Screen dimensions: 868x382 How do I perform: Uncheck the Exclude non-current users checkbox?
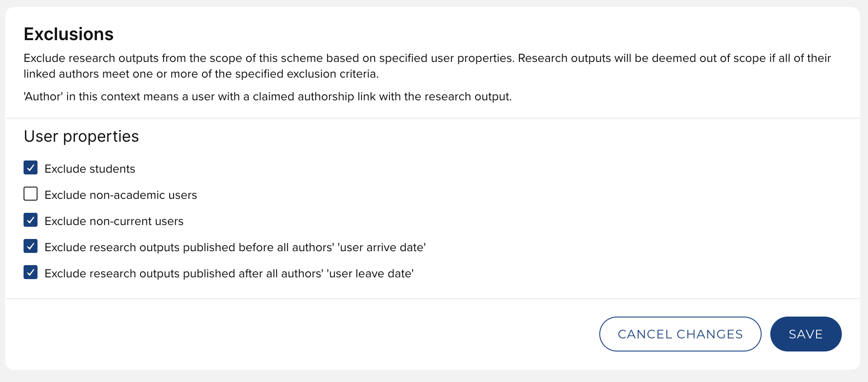[x=31, y=220]
